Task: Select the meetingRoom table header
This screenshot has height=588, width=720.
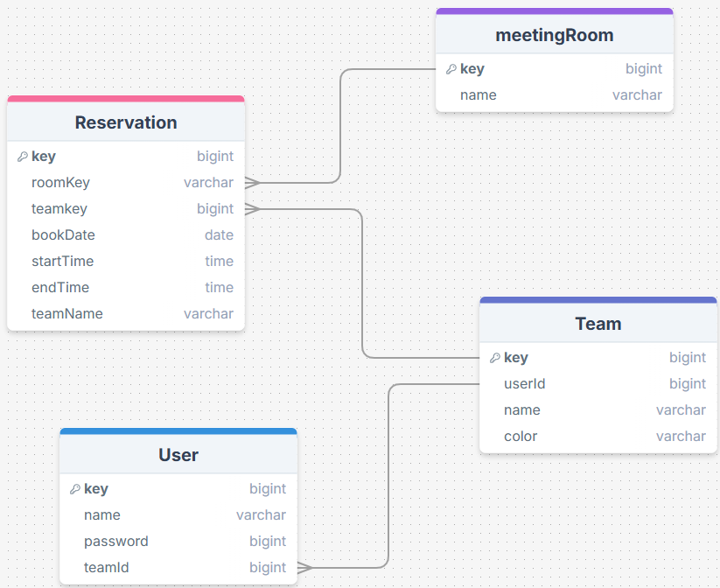Action: (x=555, y=34)
